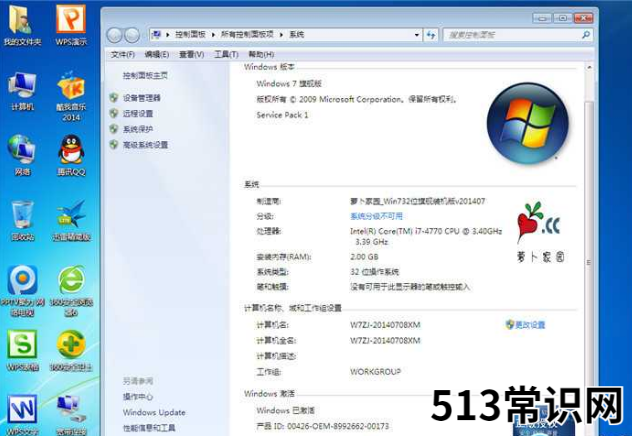Click the scrollbar up arrow
This screenshot has height=436, width=632.
[x=589, y=67]
